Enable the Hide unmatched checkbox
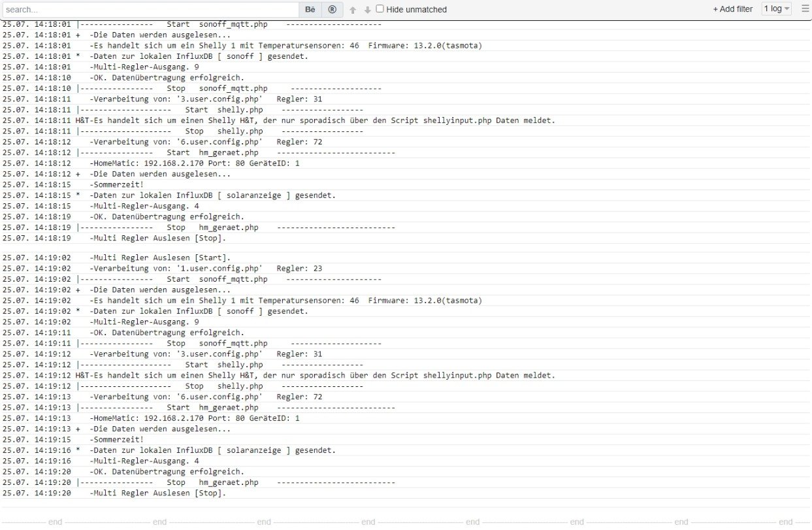This screenshot has height=530, width=812. click(x=380, y=9)
